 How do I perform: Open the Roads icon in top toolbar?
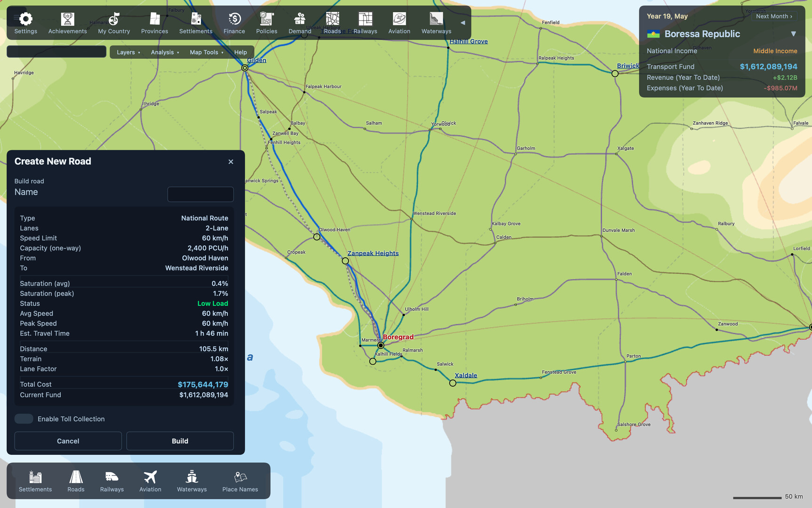(332, 19)
